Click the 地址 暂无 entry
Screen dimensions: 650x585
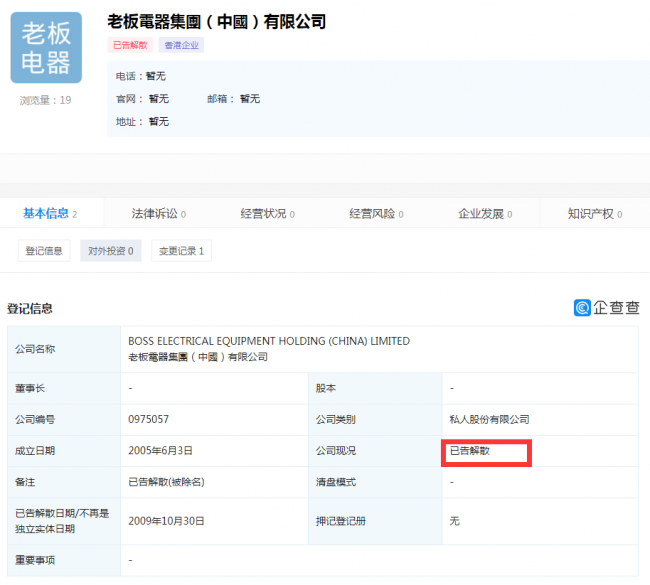click(143, 121)
